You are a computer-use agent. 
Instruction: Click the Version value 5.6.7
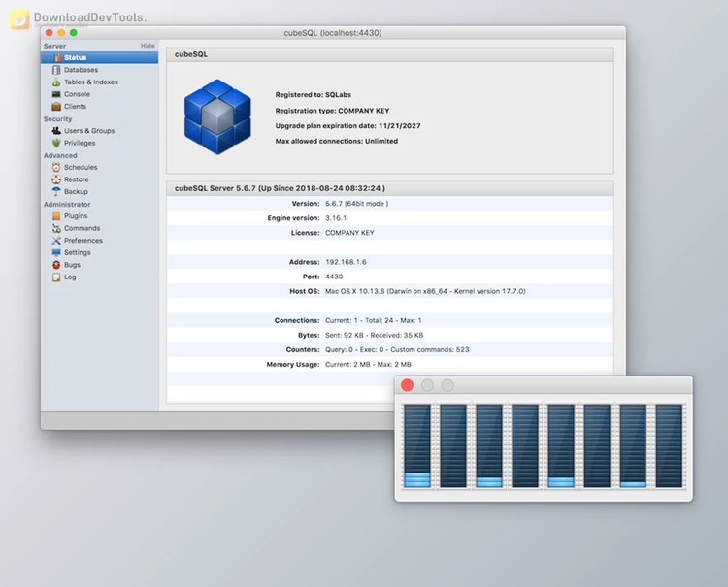(356, 204)
